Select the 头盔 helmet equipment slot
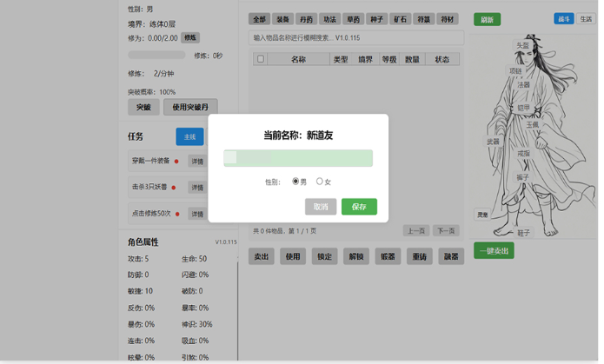 [522, 45]
